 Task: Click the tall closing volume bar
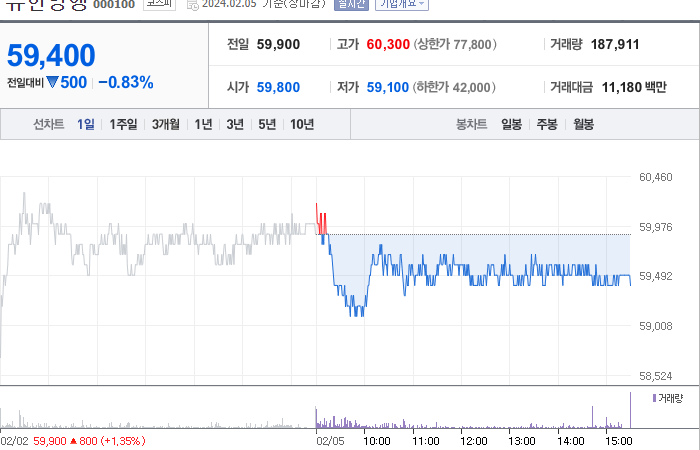pos(630,410)
